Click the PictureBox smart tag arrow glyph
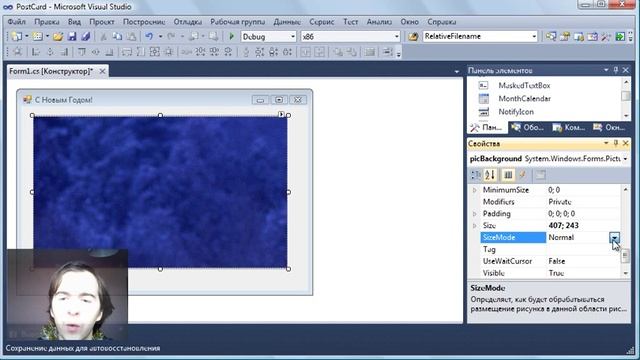This screenshot has width=640, height=360. point(281,114)
